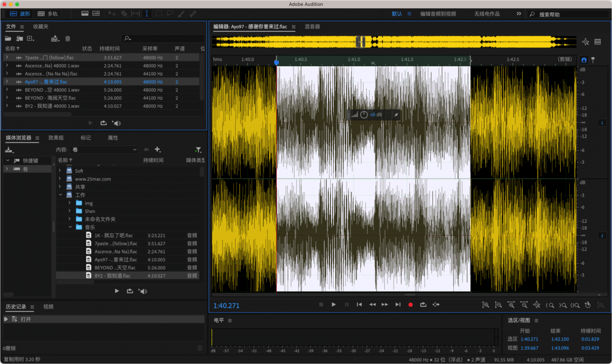Open the 编辑器 panel menu icon
This screenshot has width=612, height=364.
point(293,27)
